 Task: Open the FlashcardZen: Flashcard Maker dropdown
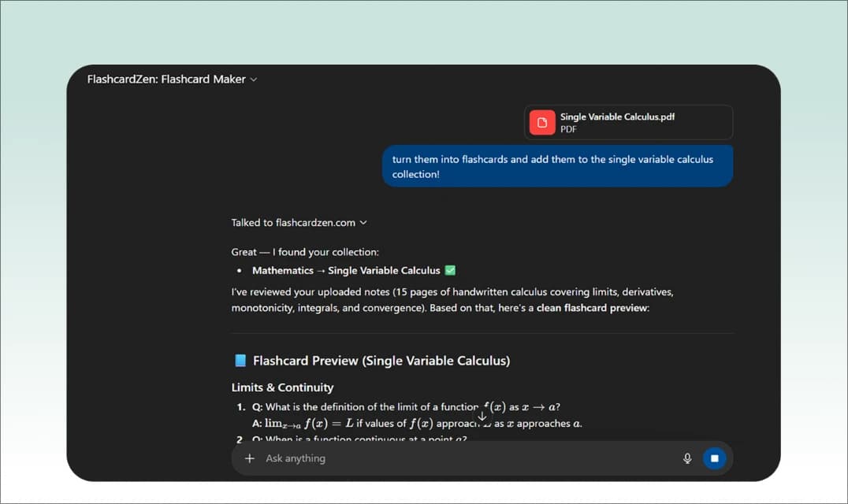253,79
